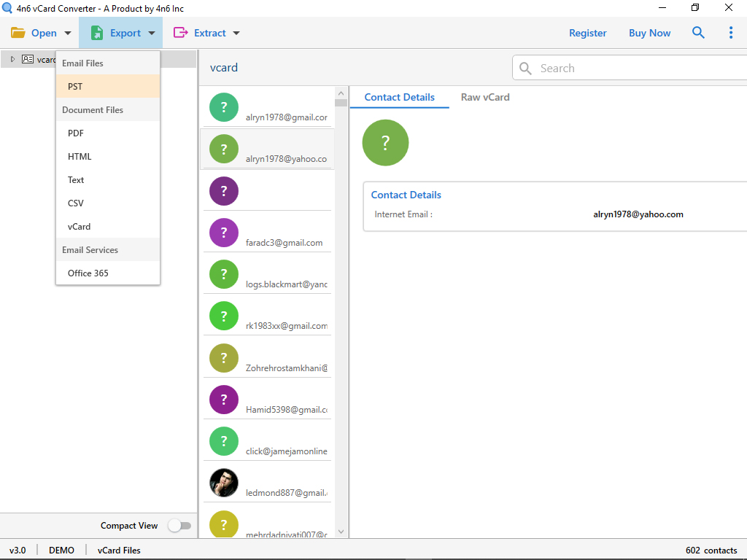Click the Export toolbar button label

tap(125, 33)
